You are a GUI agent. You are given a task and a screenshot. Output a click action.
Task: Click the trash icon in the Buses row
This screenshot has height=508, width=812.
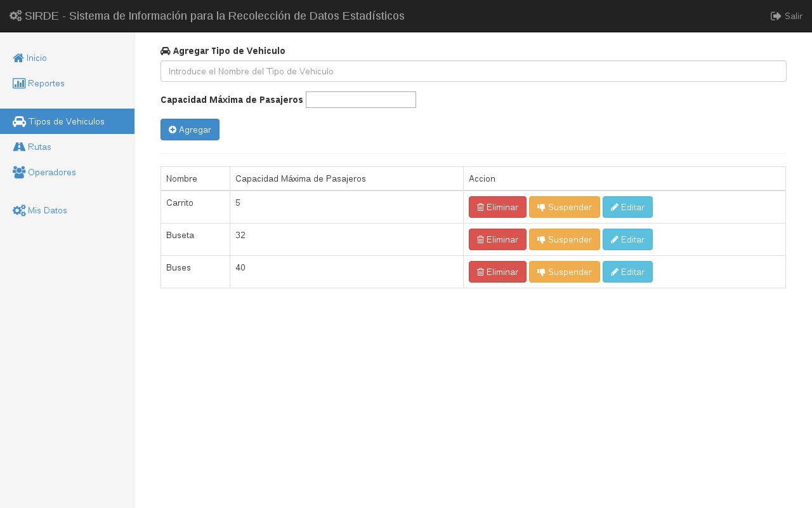pyautogui.click(x=480, y=272)
